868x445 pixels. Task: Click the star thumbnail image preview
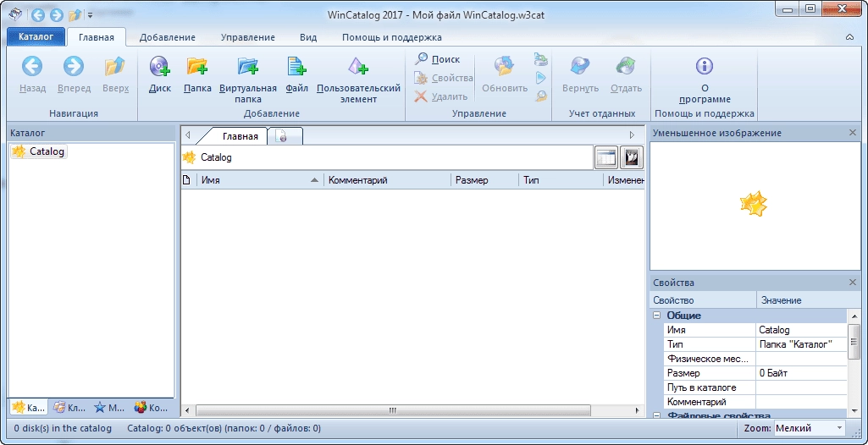click(754, 205)
